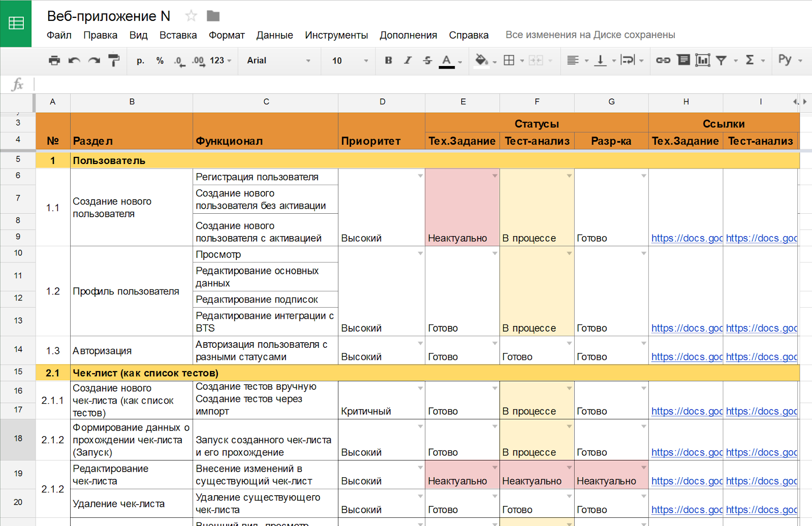This screenshot has width=812, height=526.
Task: Star the document Веб-приложение N
Action: tap(191, 16)
